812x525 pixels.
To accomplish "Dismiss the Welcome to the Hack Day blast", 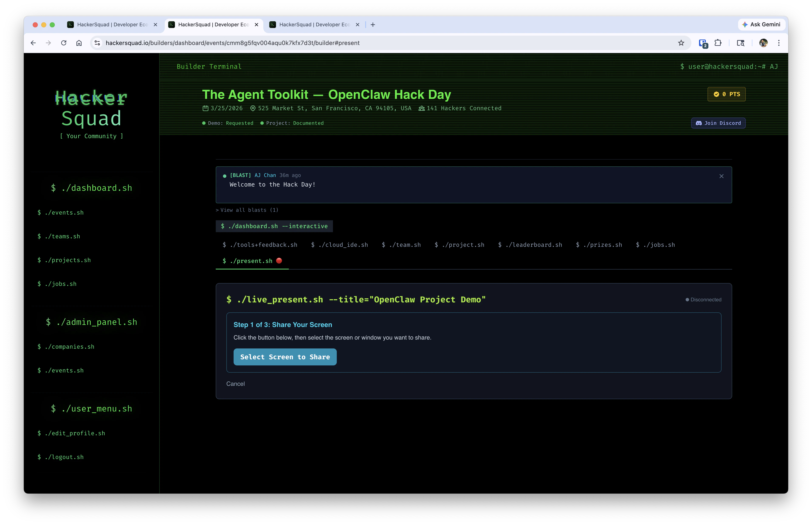I will pos(721,176).
